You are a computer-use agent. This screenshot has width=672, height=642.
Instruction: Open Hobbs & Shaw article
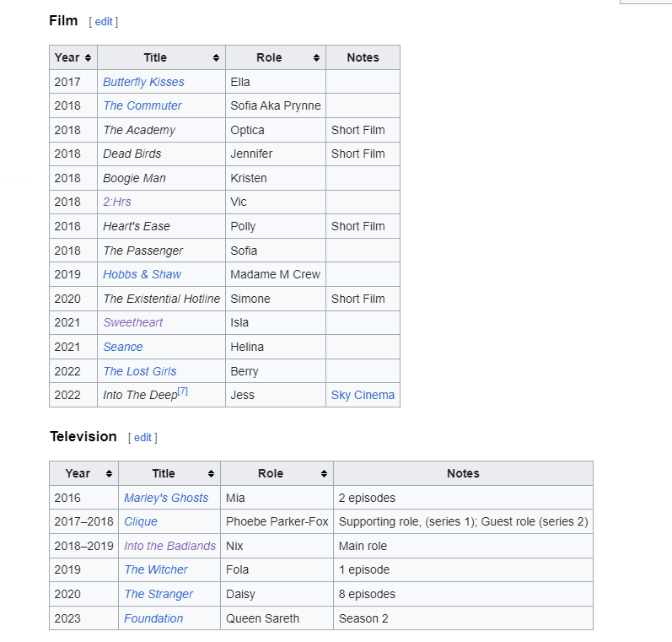[x=142, y=274]
